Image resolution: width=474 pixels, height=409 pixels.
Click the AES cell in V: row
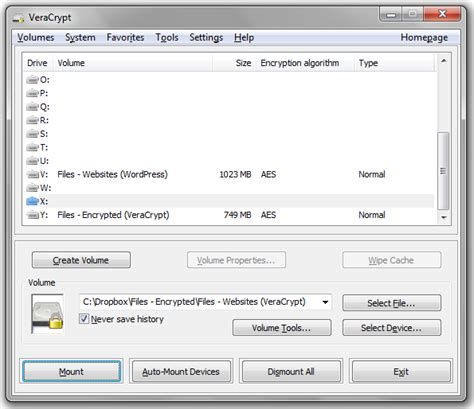coord(268,174)
